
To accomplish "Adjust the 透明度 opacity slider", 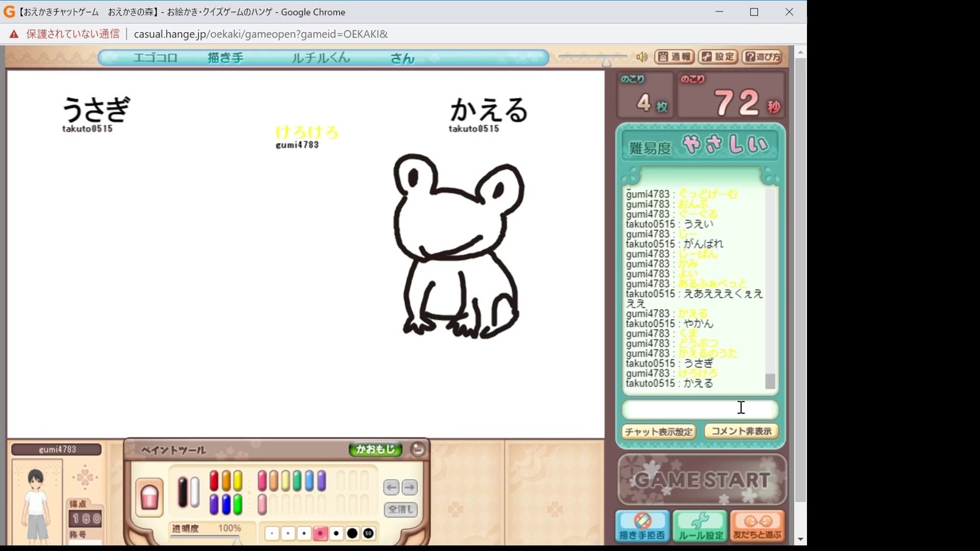I will click(x=205, y=538).
